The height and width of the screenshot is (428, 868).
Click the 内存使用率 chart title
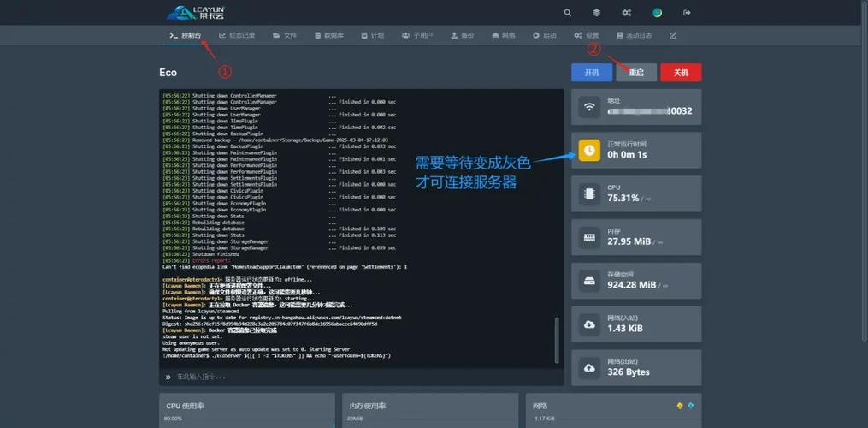[367, 406]
